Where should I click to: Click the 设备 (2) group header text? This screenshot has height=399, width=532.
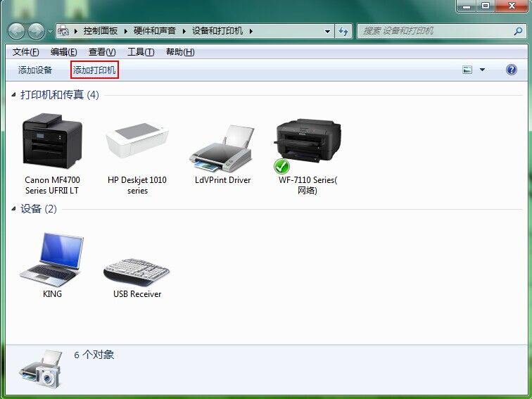click(x=39, y=209)
